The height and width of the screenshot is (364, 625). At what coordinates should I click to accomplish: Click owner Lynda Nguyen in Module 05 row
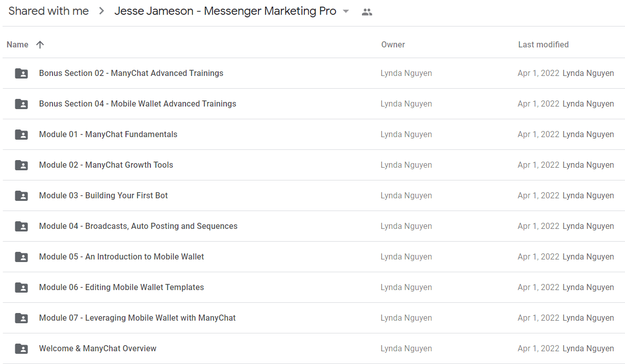(406, 256)
